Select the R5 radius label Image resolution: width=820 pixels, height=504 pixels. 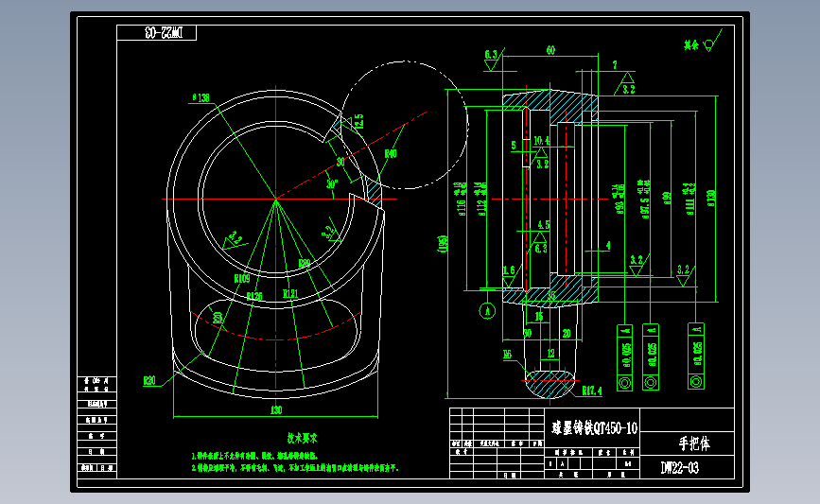point(507,355)
